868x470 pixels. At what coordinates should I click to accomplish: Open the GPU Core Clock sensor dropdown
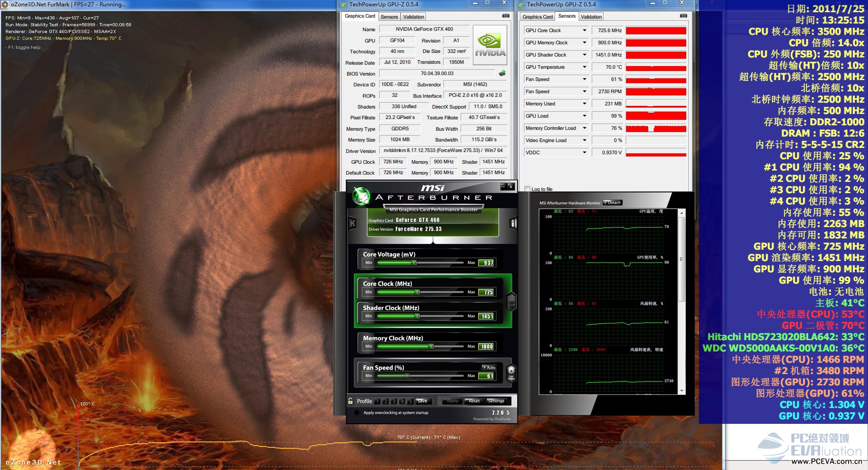[x=585, y=30]
